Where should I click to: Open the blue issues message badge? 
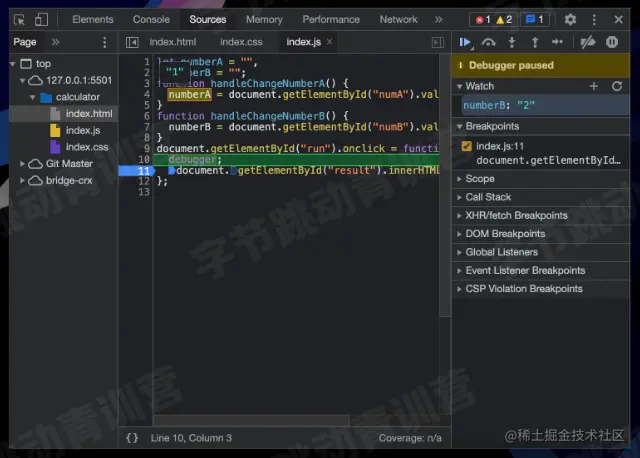[x=535, y=20]
